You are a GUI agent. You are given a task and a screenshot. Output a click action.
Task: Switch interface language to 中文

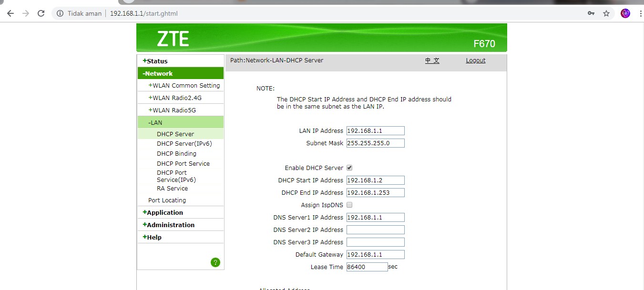coord(432,60)
